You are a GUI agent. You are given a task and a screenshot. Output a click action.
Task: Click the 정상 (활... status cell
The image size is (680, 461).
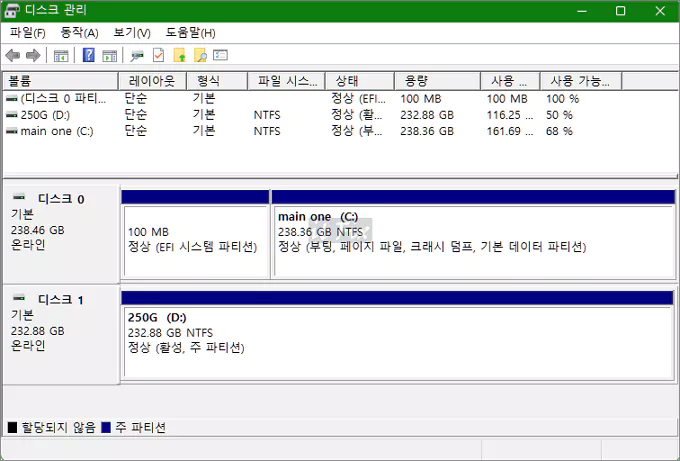point(357,115)
